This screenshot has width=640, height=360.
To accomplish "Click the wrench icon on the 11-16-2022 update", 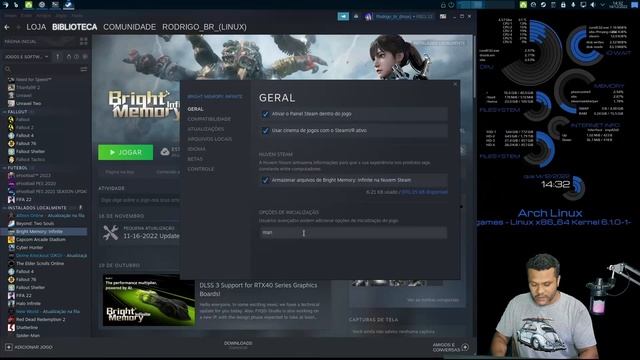I will point(110,232).
